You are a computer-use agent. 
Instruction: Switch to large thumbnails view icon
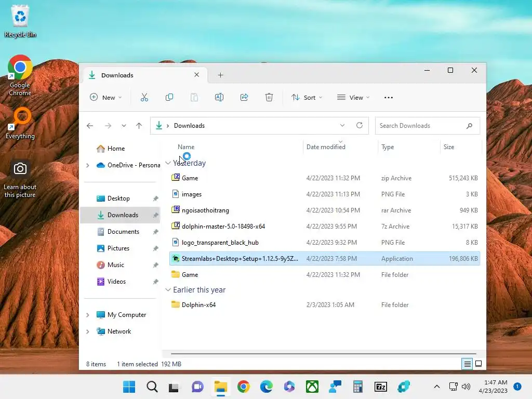click(478, 364)
